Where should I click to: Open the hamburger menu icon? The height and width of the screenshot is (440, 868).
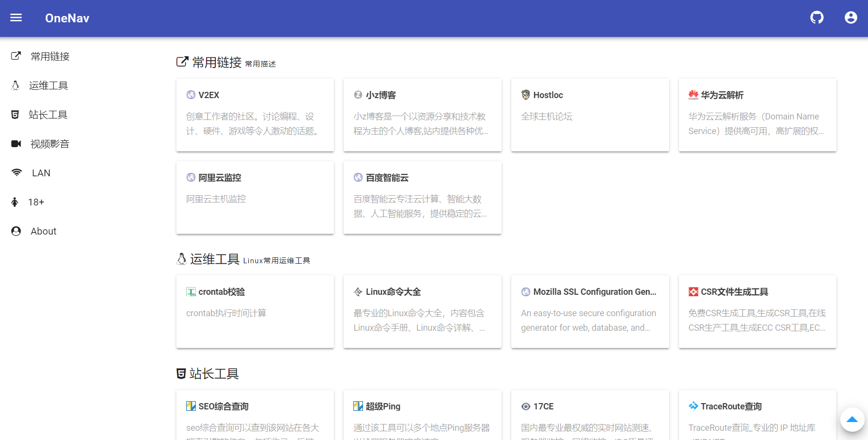[16, 18]
